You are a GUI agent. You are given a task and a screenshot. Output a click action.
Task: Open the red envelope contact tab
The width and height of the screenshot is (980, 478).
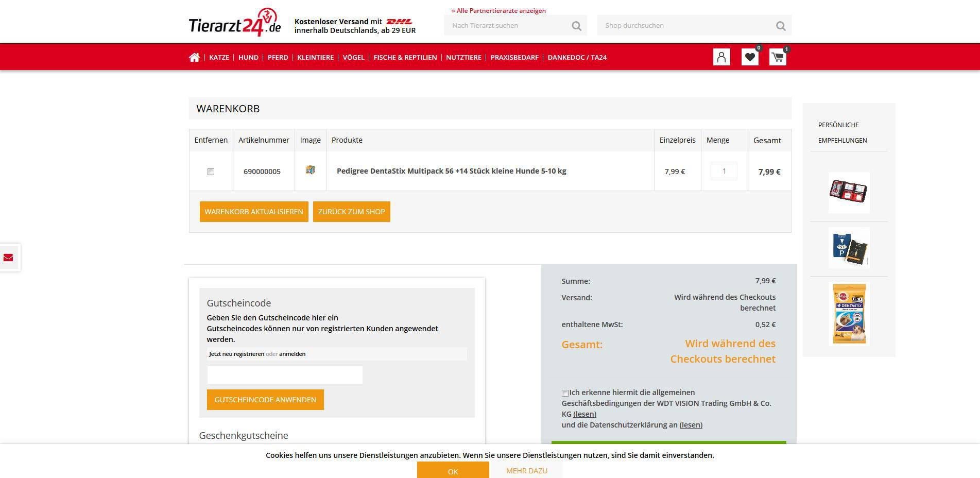point(8,258)
